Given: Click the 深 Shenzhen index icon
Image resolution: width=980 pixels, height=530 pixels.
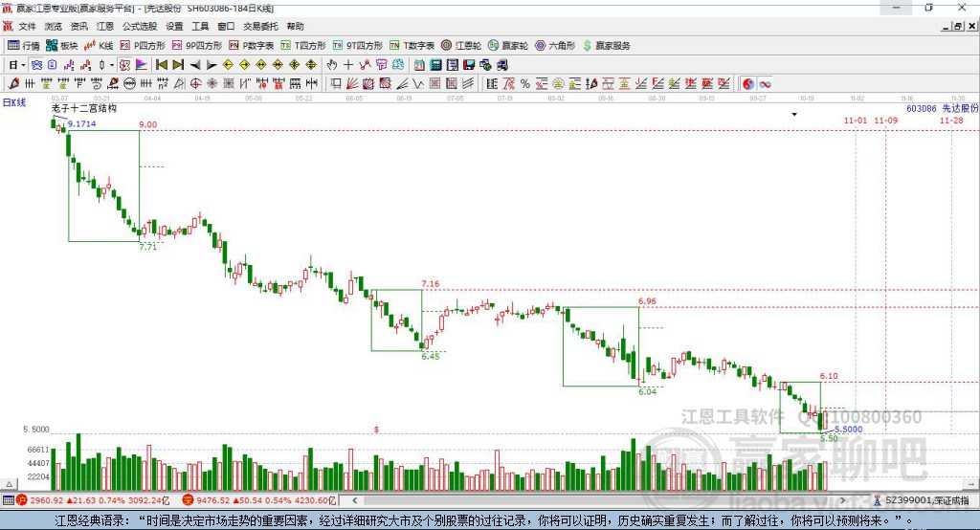Looking at the screenshot, I should point(189,500).
